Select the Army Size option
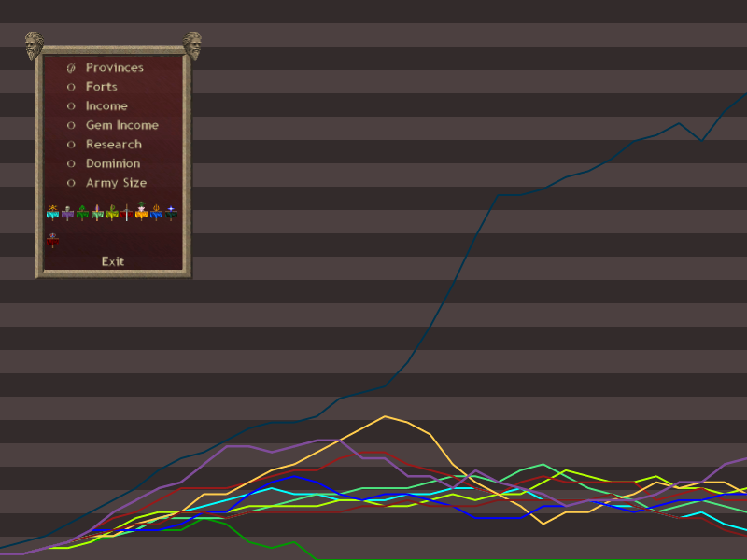747x560 pixels. (x=106, y=183)
